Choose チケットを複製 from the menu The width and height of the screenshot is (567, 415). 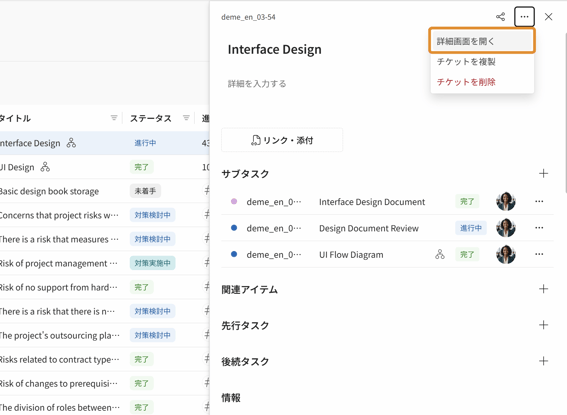point(482,62)
